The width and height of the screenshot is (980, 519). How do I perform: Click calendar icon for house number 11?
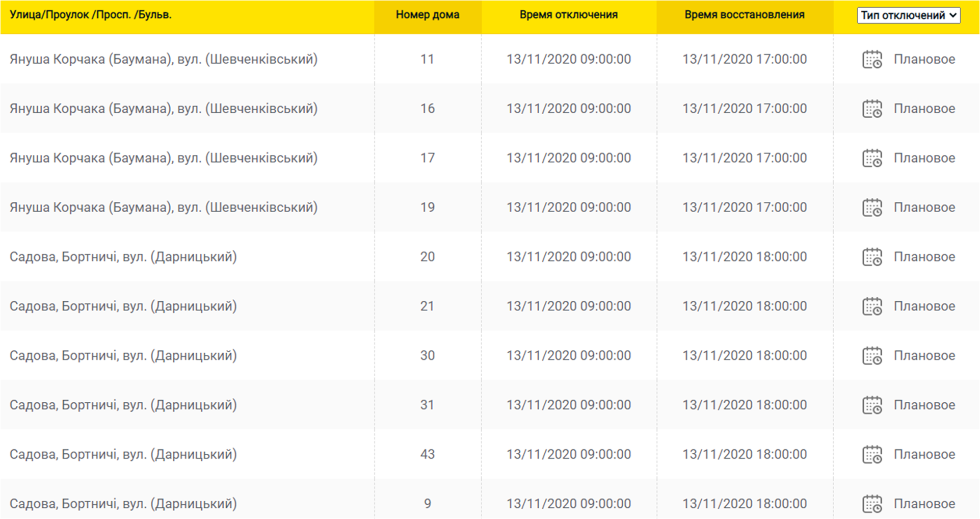[x=872, y=60]
